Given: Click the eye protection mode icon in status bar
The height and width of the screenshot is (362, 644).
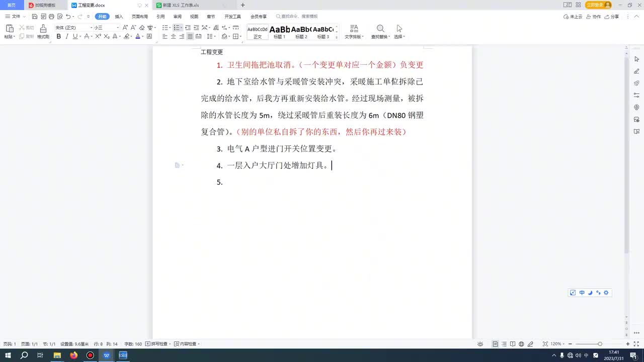Looking at the screenshot, I should click(x=480, y=344).
